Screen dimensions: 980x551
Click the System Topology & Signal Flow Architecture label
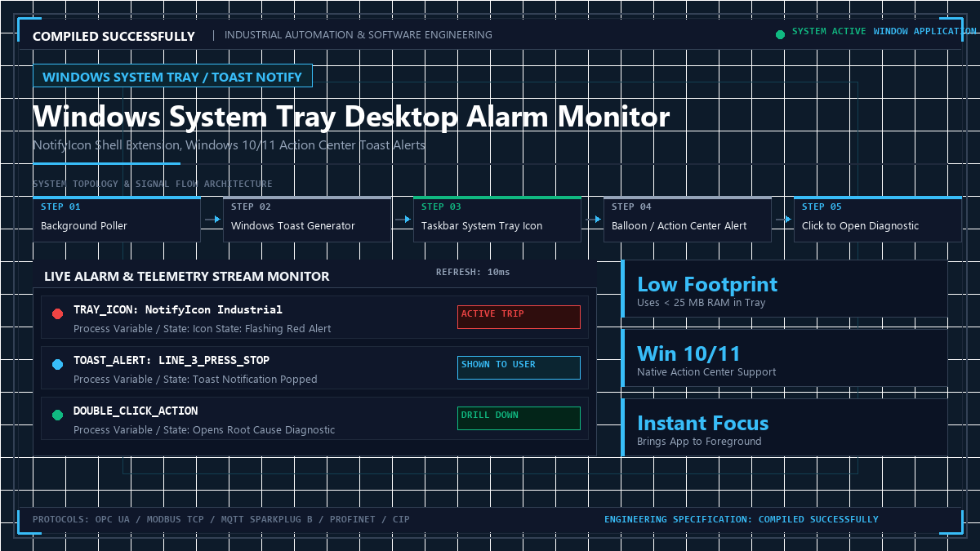(x=153, y=184)
